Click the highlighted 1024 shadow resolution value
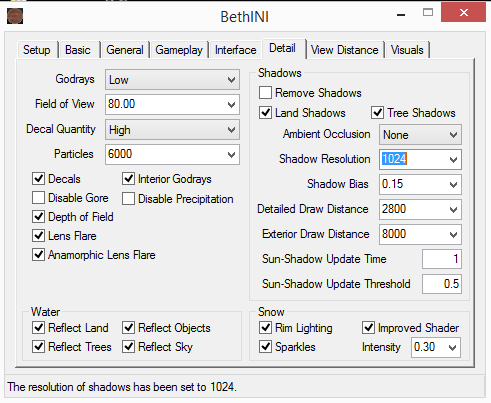This screenshot has height=403, width=491. 394,159
